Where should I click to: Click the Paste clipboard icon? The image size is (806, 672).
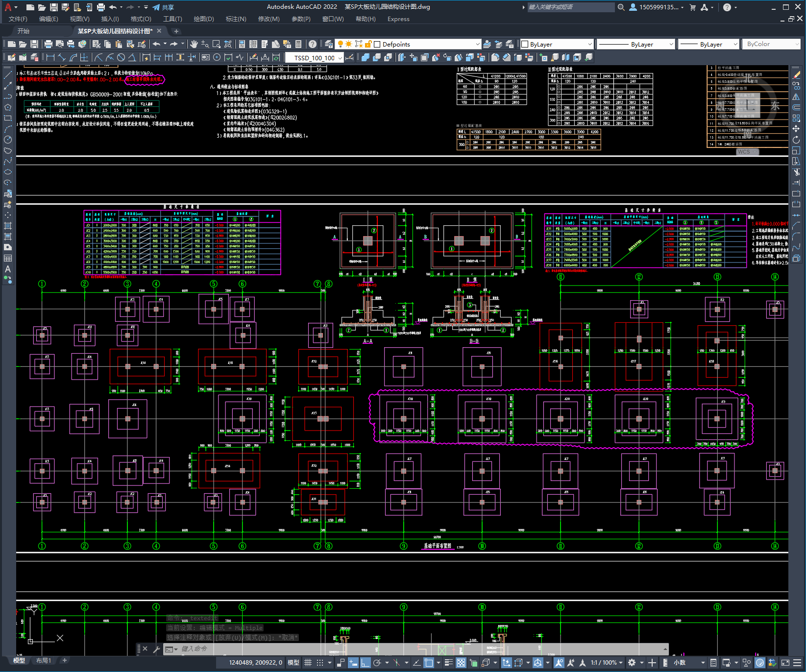[119, 44]
